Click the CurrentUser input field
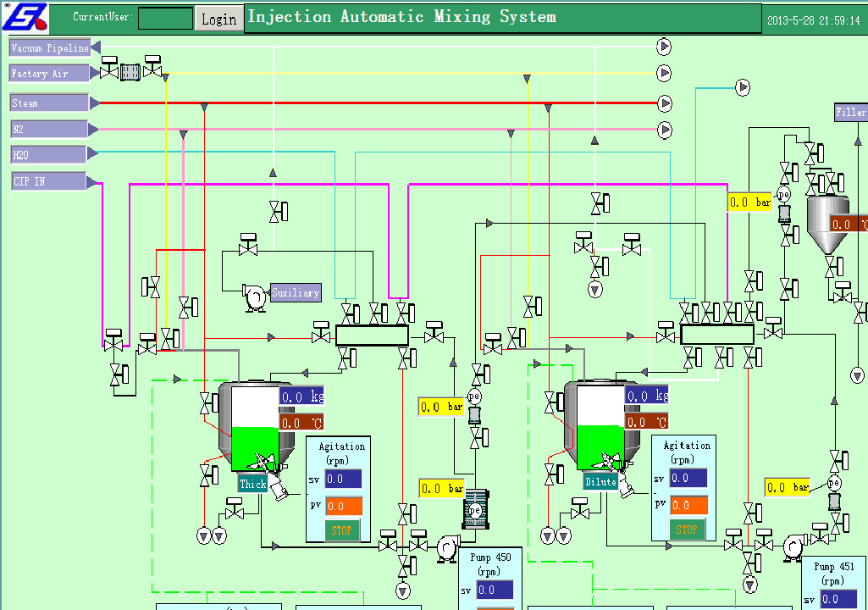The image size is (868, 610). coord(165,18)
